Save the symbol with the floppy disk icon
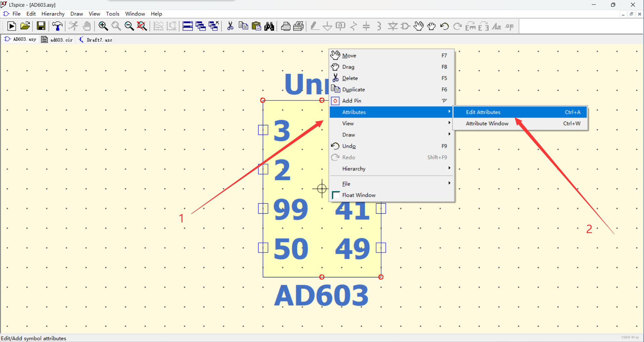 click(x=41, y=26)
